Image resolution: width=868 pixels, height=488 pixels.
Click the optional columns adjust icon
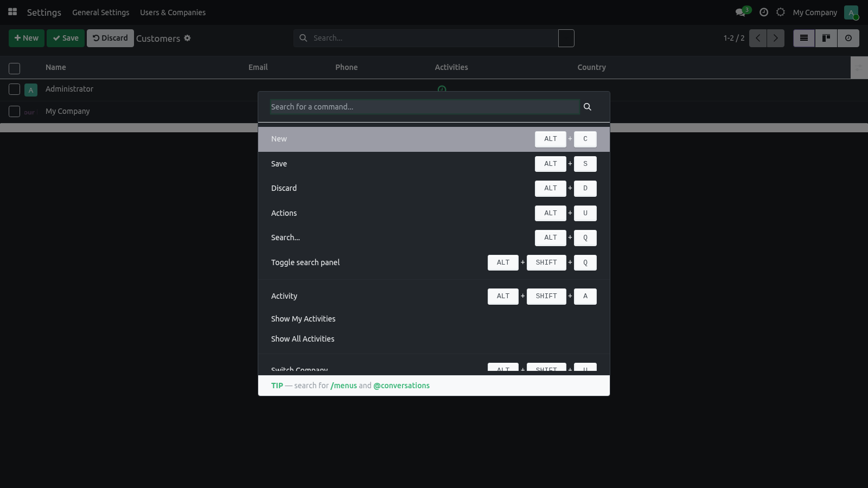point(859,68)
